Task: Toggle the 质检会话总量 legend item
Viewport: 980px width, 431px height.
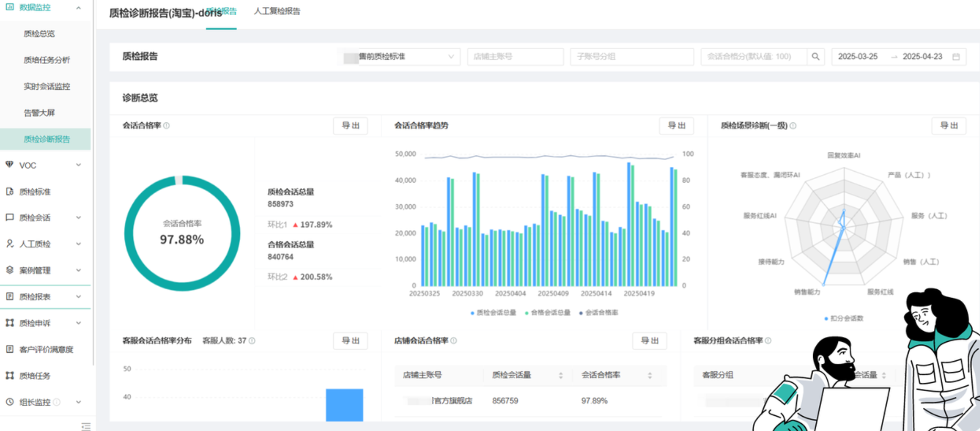Action: click(493, 313)
